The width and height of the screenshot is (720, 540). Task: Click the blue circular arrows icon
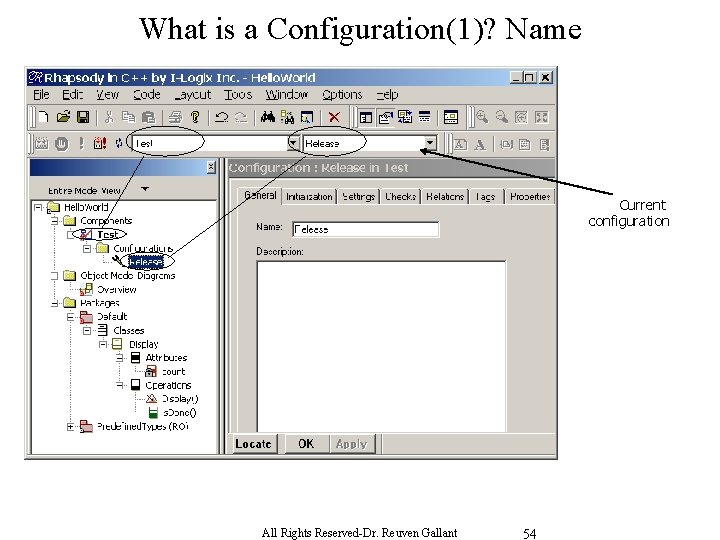pyautogui.click(x=119, y=144)
